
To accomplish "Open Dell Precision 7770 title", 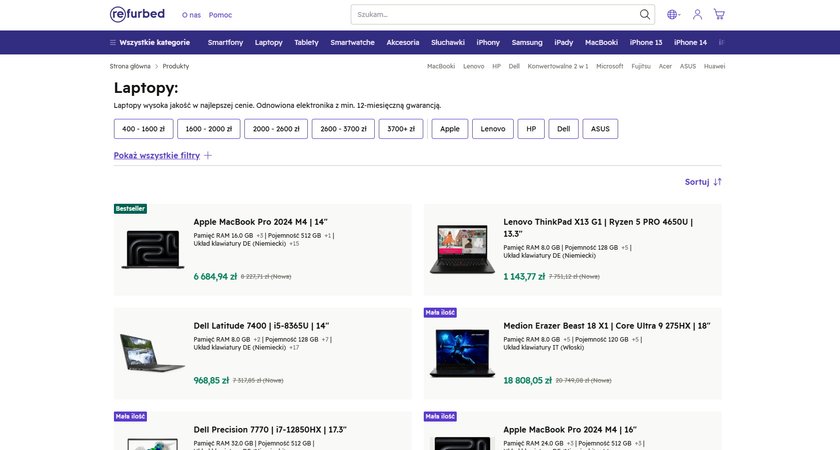I will click(270, 430).
